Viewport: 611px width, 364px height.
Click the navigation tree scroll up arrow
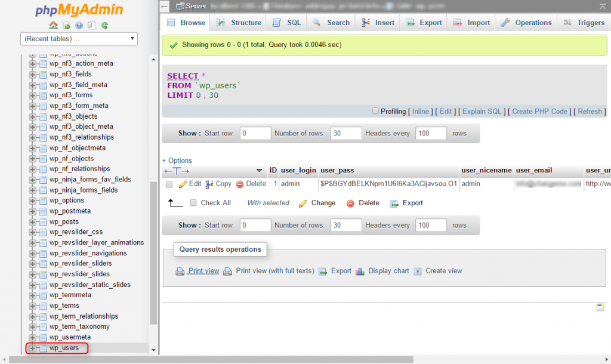[x=153, y=59]
